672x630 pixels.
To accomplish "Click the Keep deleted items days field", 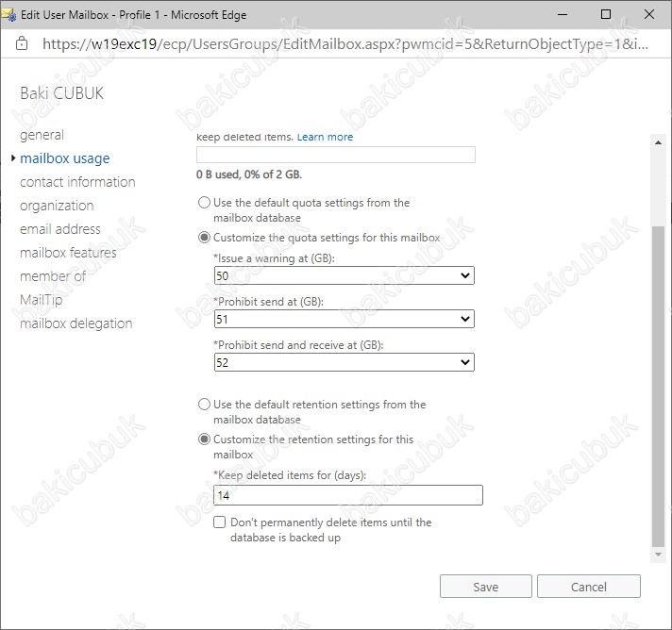I will pos(348,495).
